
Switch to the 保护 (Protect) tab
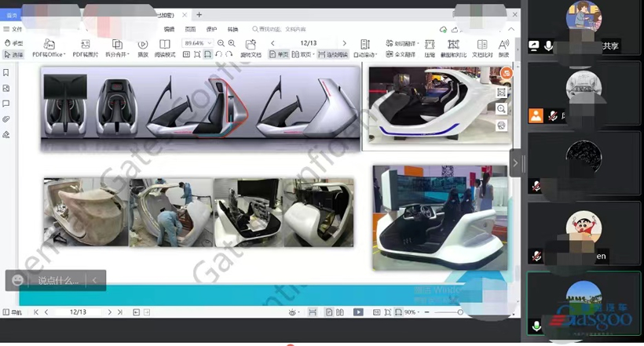211,28
